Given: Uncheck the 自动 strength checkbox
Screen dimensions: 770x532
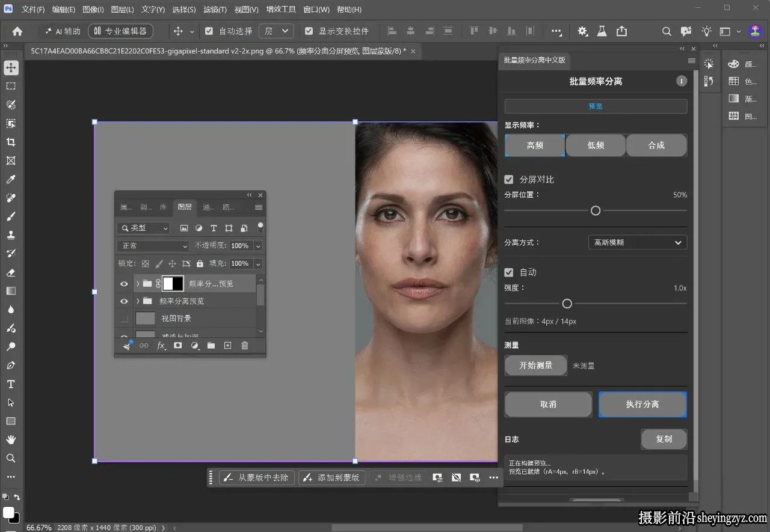Looking at the screenshot, I should (x=509, y=272).
